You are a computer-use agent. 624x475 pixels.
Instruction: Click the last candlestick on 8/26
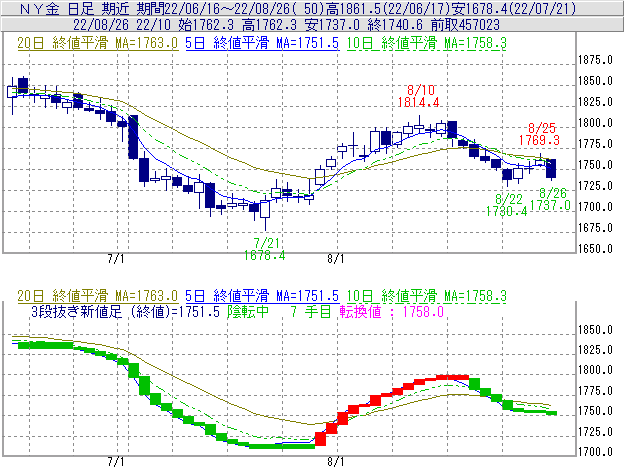click(552, 169)
